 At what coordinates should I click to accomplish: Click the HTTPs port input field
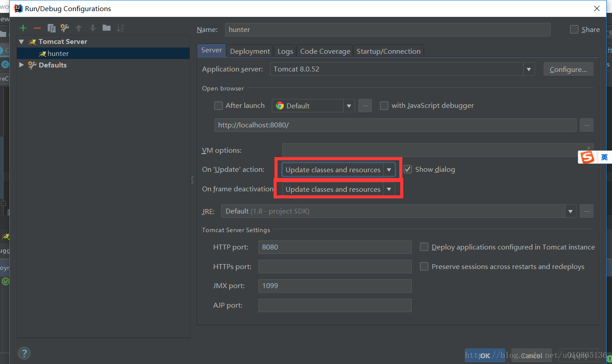[335, 266]
